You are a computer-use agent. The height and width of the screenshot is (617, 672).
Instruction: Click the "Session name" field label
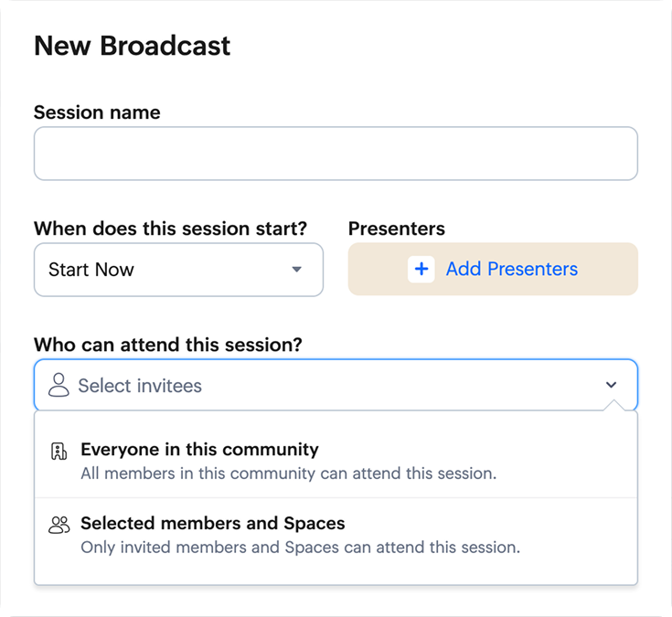pos(97,112)
